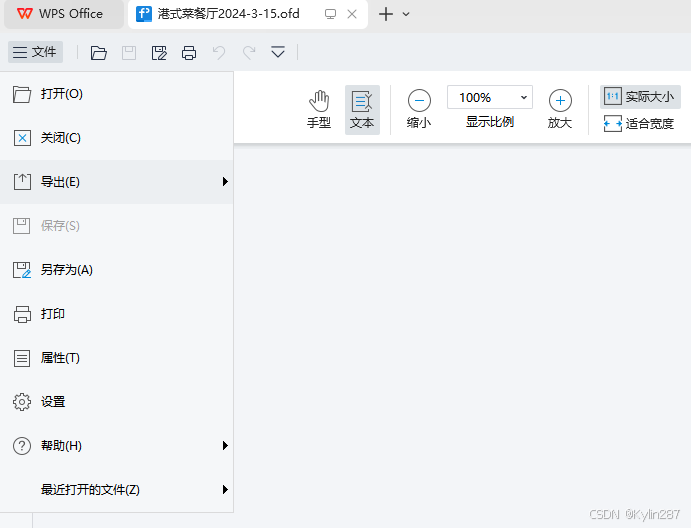Click the WPS logo icon
691x528 pixels.
click(x=25, y=14)
